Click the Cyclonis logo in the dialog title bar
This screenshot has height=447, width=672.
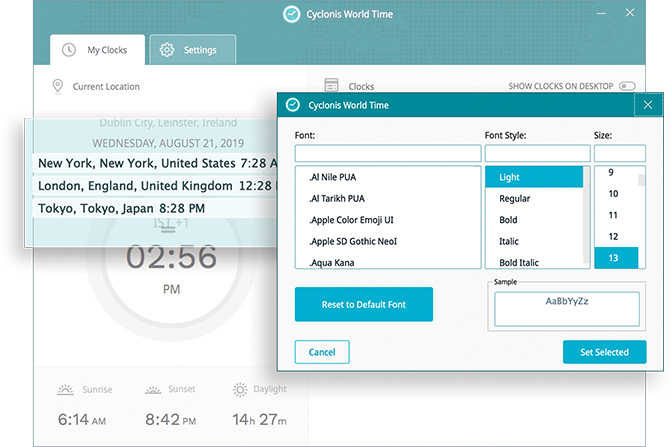[x=293, y=105]
